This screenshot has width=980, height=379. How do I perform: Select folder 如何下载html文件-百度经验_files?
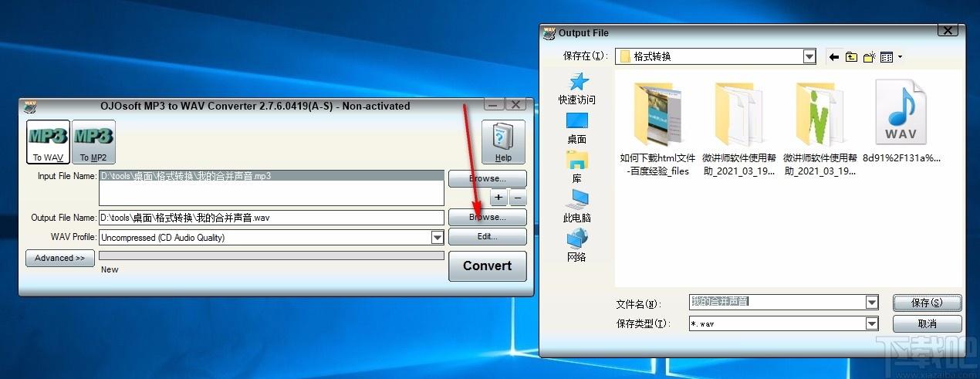coord(658,127)
